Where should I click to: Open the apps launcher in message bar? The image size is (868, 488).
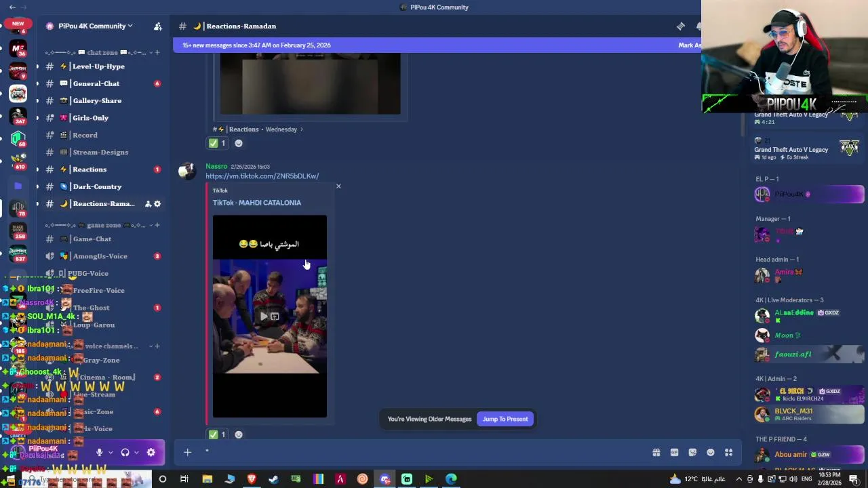(729, 453)
